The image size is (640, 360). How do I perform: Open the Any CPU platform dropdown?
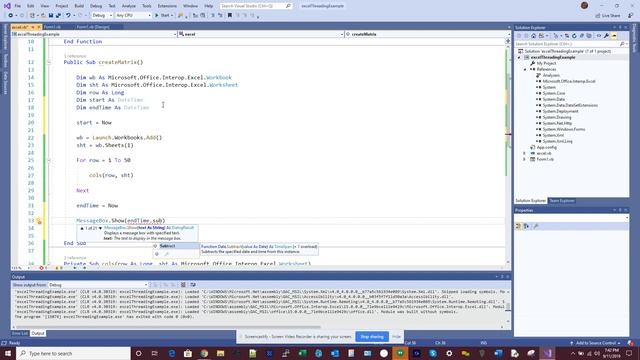(133, 16)
